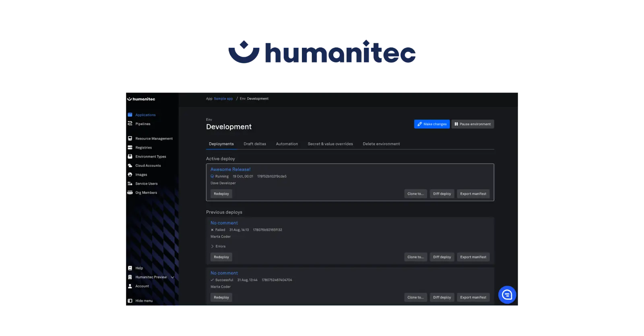Open No comment link of Successful deploy

[224, 273]
